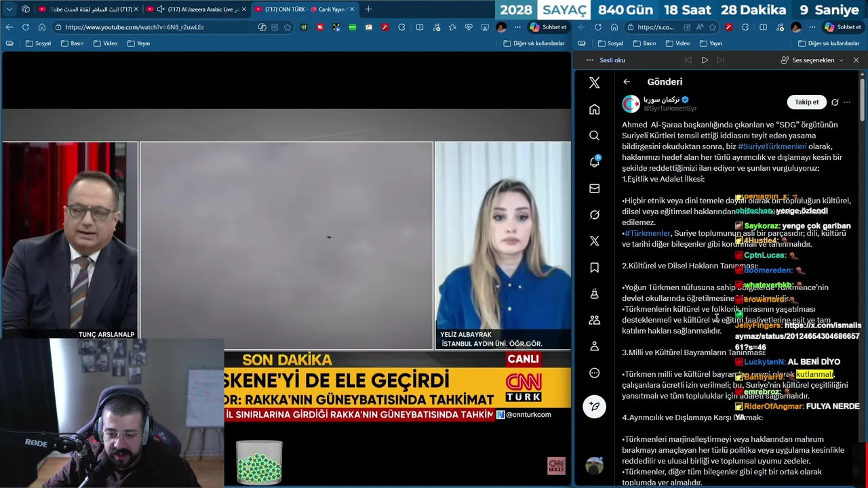Open Sohbet et Copilot in YouTube window
This screenshot has width=868, height=488.
[x=549, y=27]
